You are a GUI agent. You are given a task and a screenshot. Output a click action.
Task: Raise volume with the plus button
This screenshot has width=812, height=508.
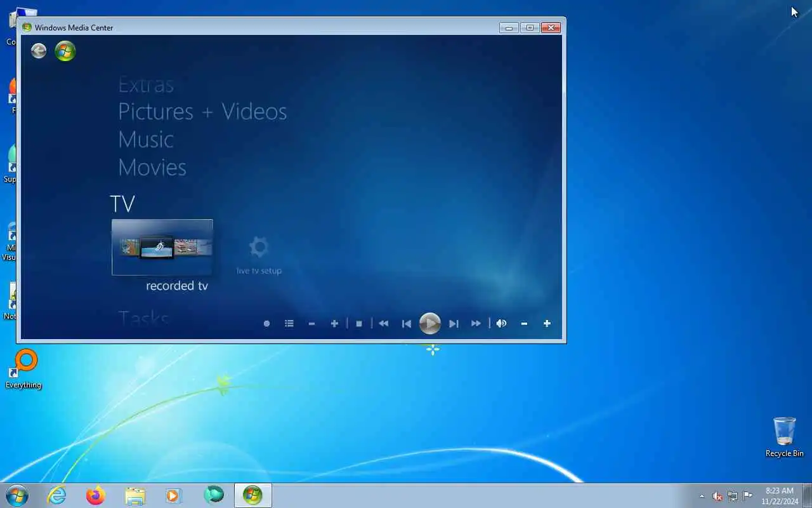pyautogui.click(x=547, y=323)
